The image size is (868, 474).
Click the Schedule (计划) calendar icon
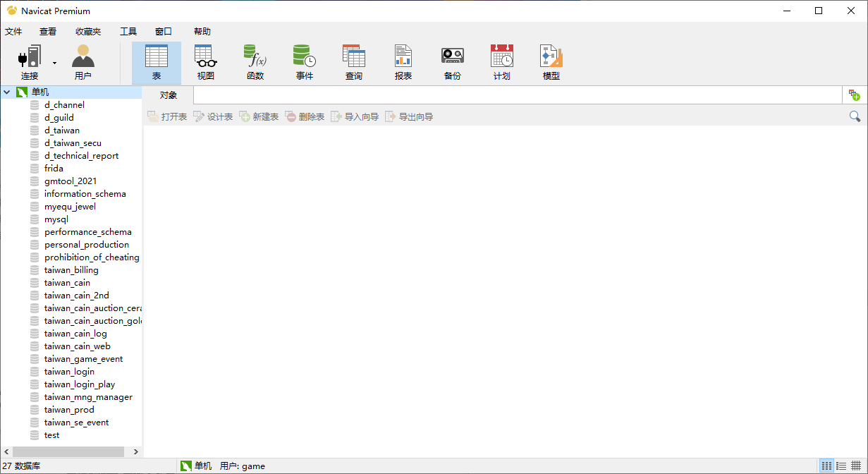point(501,62)
